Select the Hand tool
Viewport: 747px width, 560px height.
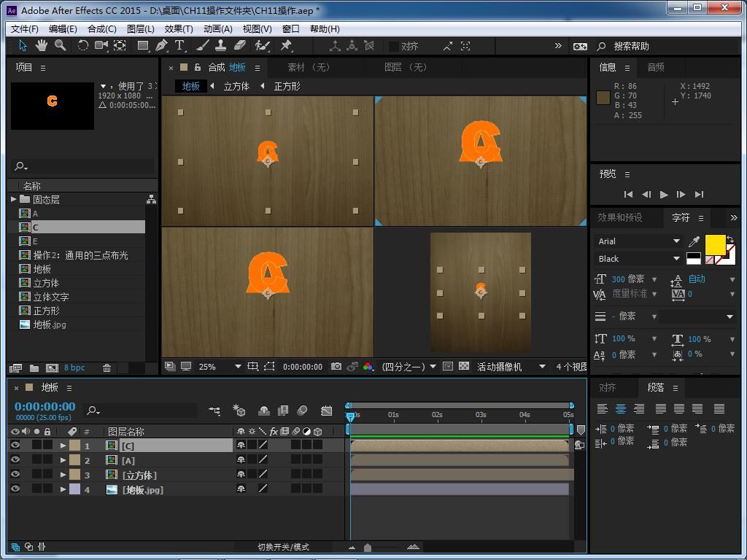click(42, 46)
